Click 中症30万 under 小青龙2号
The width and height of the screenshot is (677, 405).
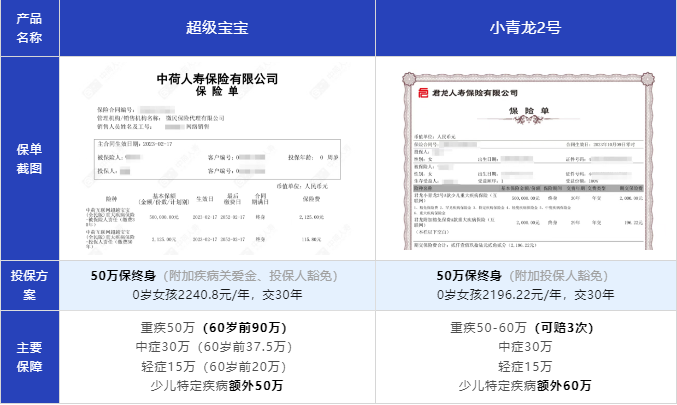tap(525, 347)
